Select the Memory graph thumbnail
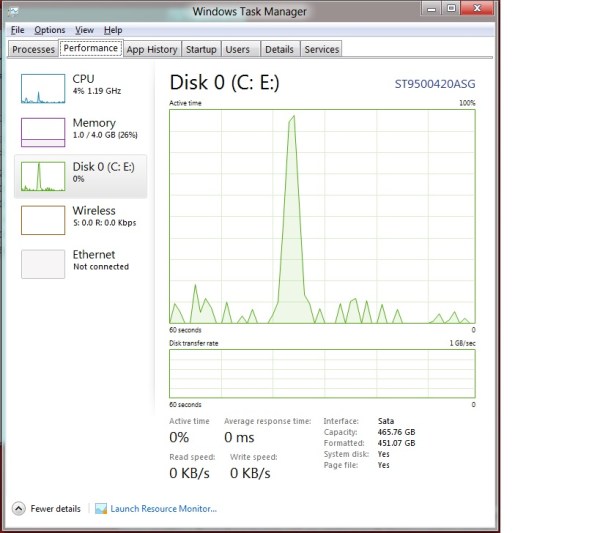Image resolution: width=600 pixels, height=533 pixels. 43,132
